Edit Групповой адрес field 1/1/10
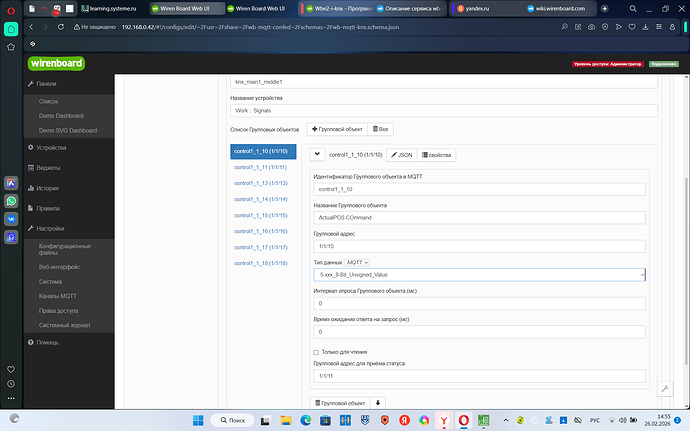690x431 pixels. [x=479, y=246]
